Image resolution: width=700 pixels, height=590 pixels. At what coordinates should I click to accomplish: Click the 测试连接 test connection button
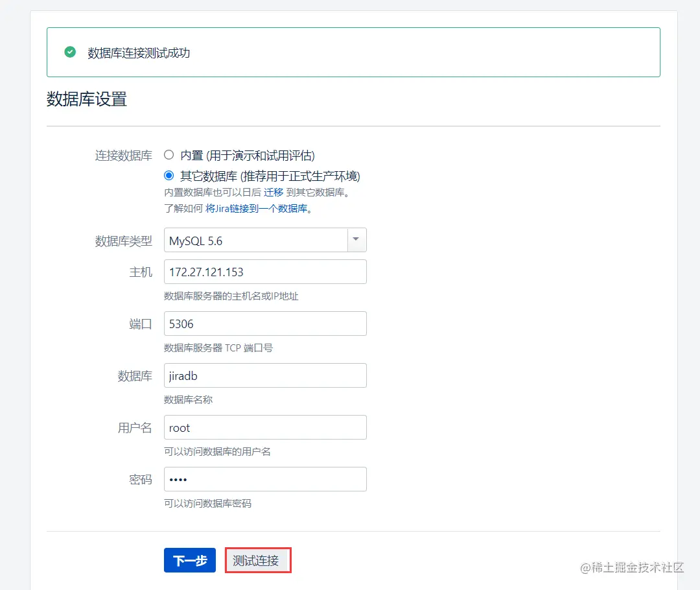pyautogui.click(x=258, y=560)
